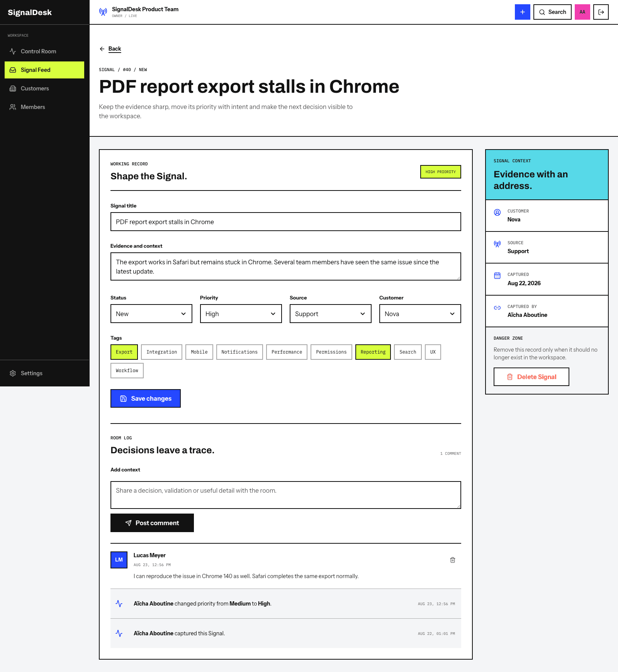Click the source broadcast icon beside Support
This screenshot has height=672, width=618.
(x=497, y=244)
